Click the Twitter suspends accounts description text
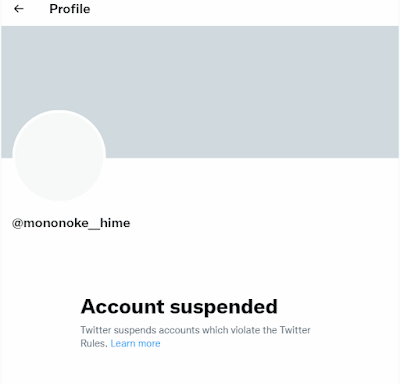This screenshot has height=384, width=400. (x=195, y=337)
